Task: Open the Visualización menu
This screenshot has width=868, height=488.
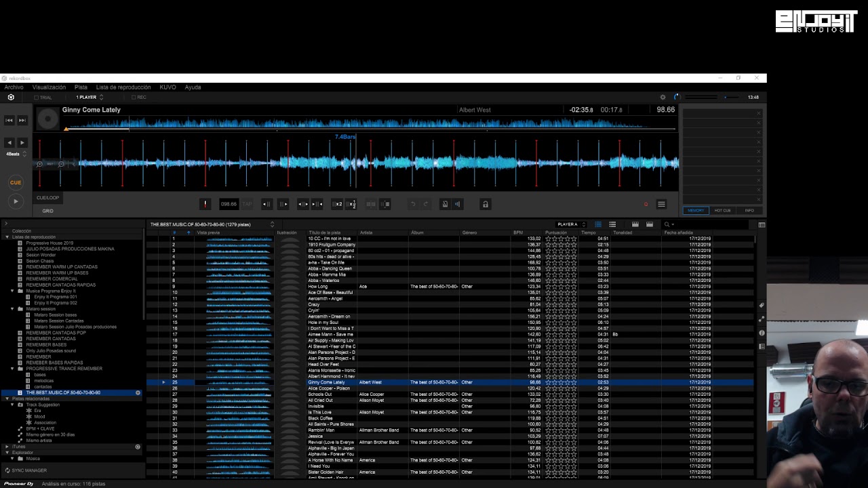Action: 49,87
